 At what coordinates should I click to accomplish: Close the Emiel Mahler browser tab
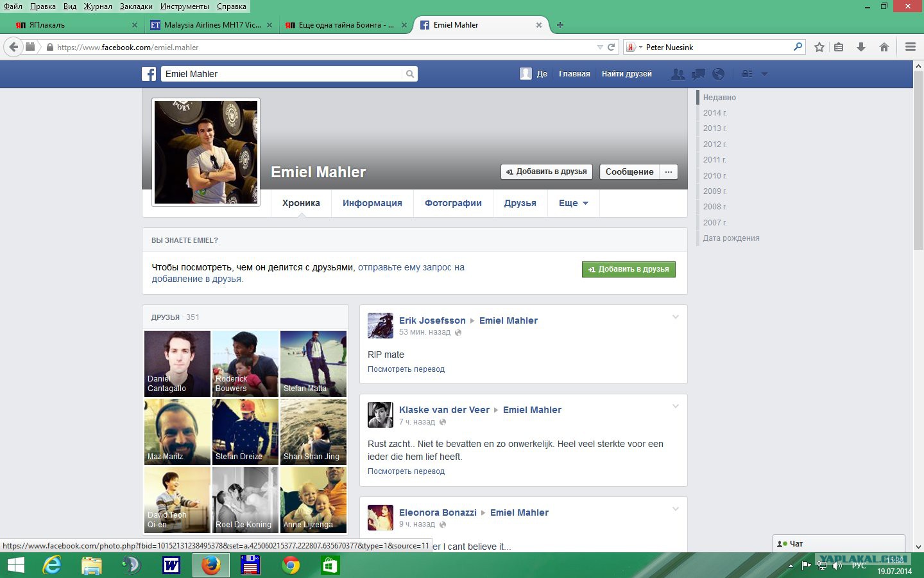point(539,25)
